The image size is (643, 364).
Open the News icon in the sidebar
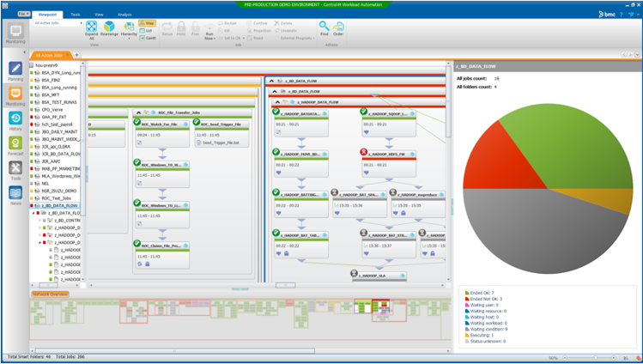(x=15, y=196)
